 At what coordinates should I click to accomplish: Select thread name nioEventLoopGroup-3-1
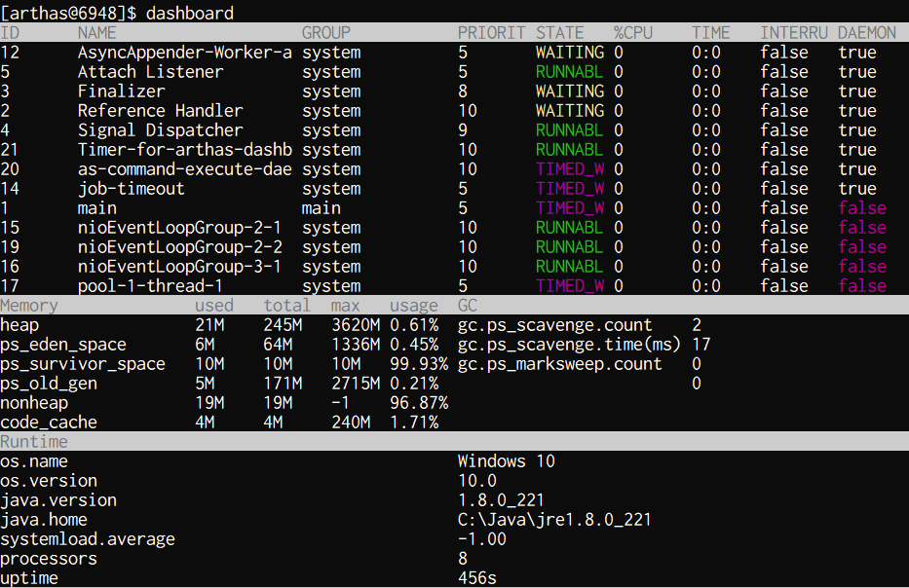[x=179, y=267]
